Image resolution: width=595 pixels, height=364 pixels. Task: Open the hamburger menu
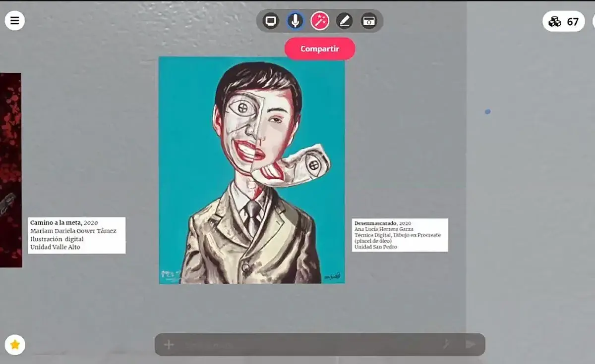15,21
